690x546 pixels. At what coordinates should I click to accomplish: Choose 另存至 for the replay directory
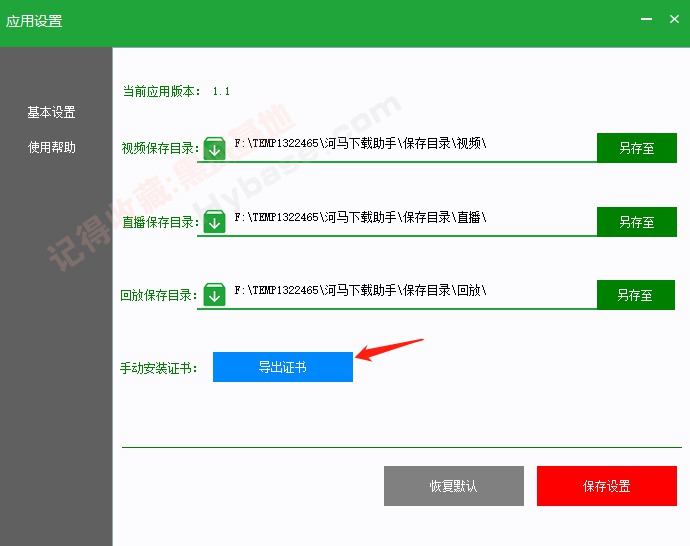tap(636, 295)
